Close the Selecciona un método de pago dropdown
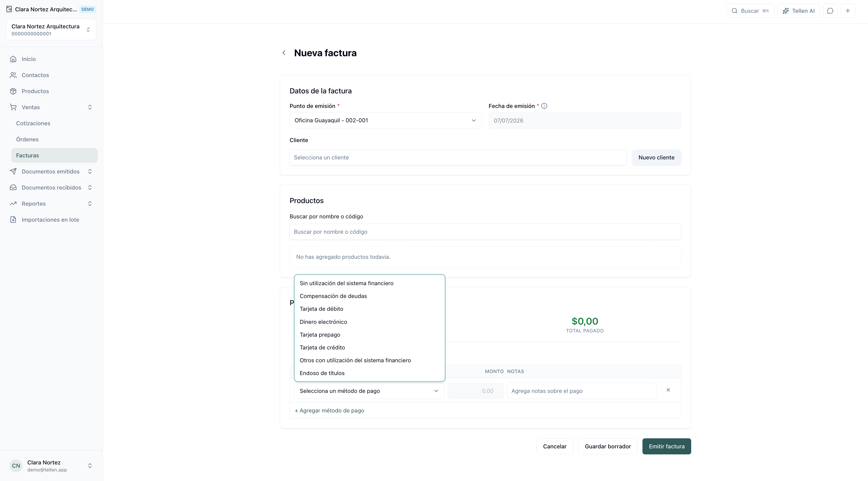The height and width of the screenshot is (481, 868). (369, 391)
